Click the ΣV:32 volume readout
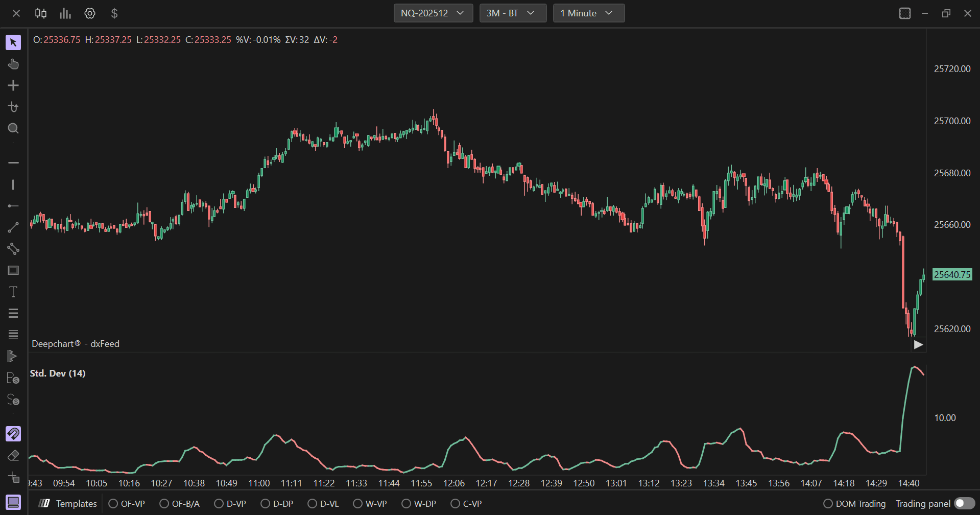The height and width of the screenshot is (515, 980). (x=297, y=40)
